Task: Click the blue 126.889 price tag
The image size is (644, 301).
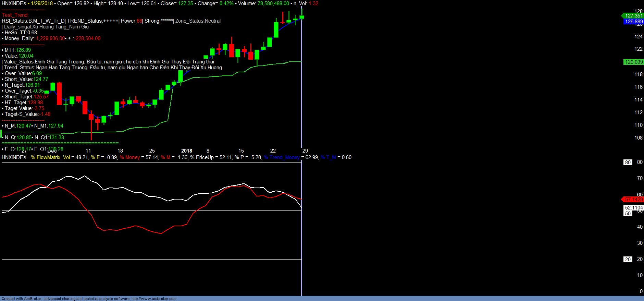Action: (x=633, y=22)
